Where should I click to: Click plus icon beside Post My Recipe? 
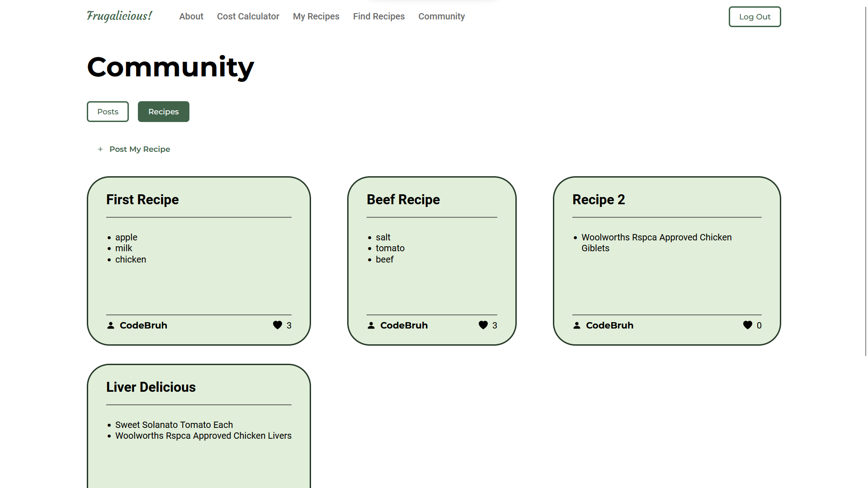(100, 149)
